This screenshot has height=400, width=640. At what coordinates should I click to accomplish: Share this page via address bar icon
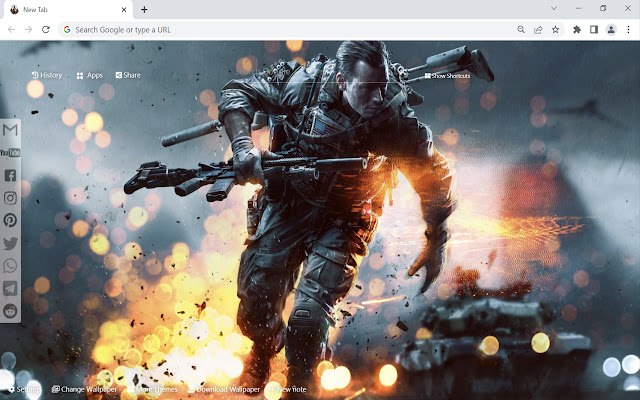point(538,29)
